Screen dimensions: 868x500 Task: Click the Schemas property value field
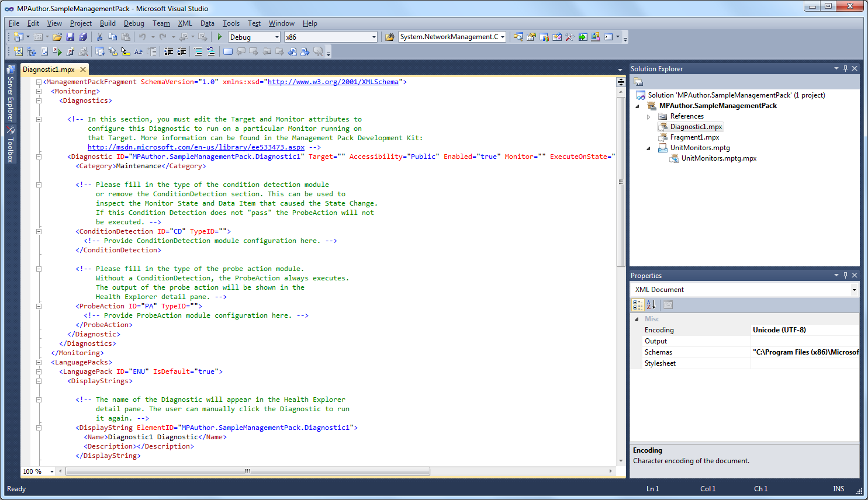pyautogui.click(x=805, y=352)
